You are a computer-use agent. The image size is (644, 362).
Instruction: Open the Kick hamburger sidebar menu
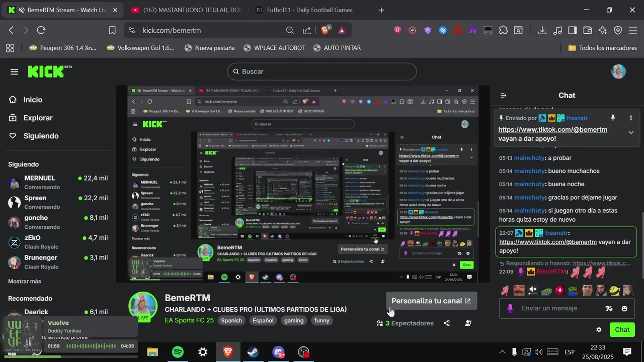tap(14, 71)
